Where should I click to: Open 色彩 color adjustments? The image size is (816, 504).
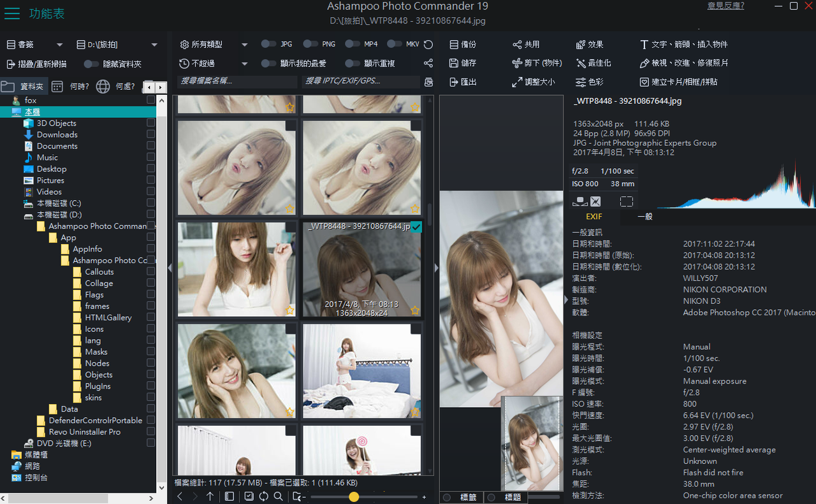pos(590,82)
